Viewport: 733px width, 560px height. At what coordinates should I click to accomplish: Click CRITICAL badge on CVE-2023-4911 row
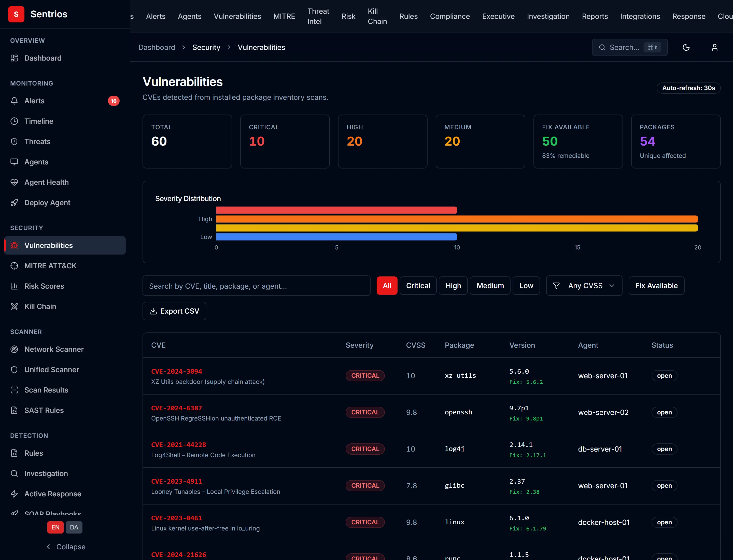365,486
